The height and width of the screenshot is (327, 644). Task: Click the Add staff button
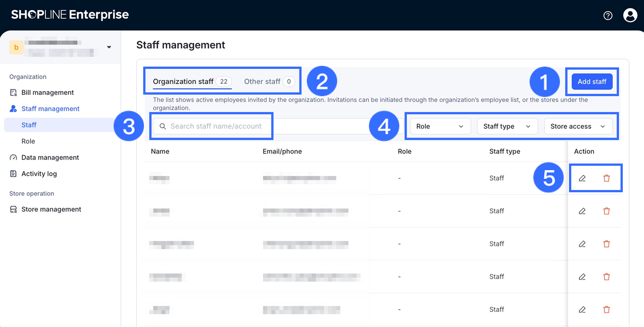coord(592,82)
